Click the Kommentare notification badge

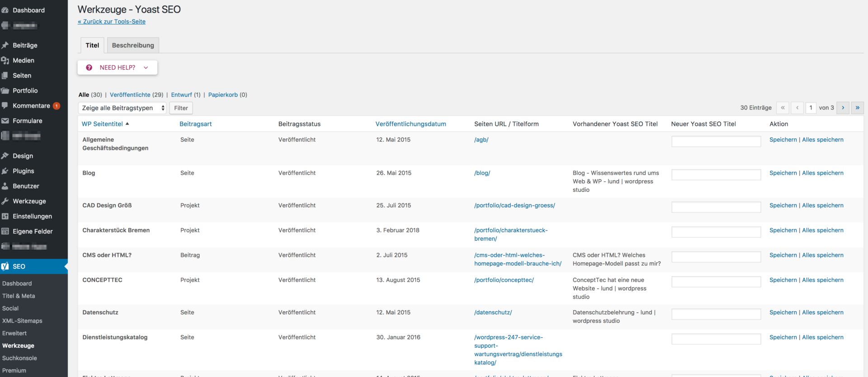pyautogui.click(x=57, y=106)
